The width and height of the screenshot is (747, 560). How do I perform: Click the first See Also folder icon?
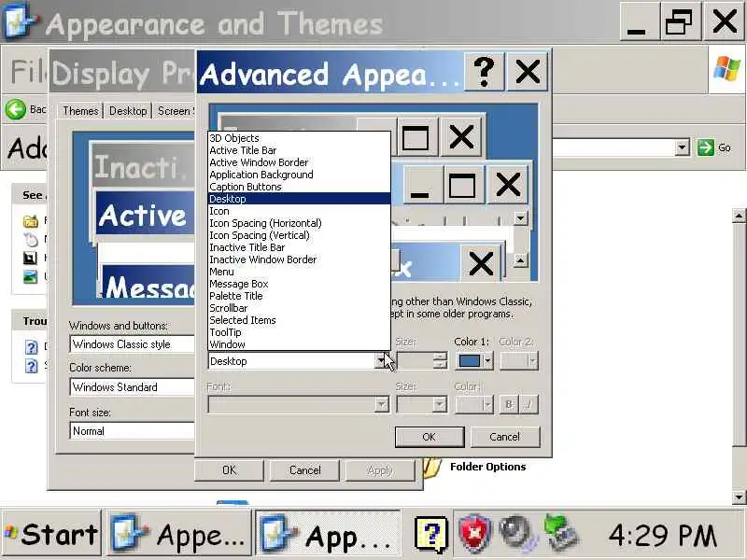30,221
